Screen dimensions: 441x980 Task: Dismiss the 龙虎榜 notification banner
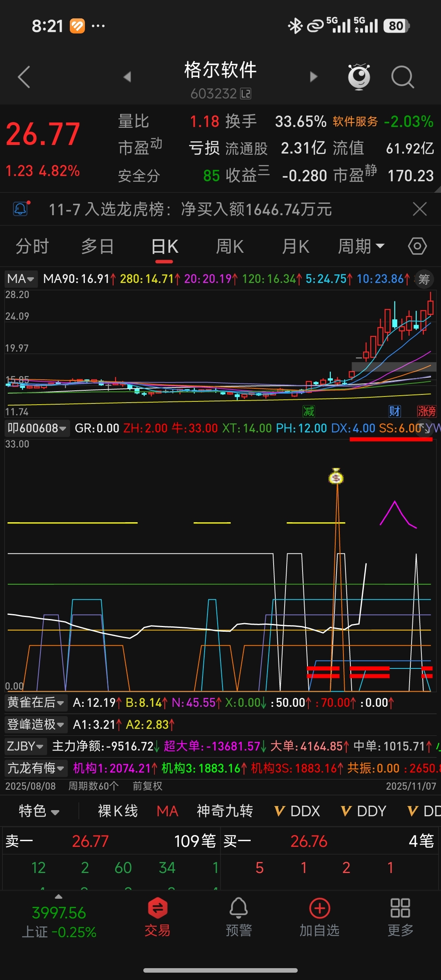(x=420, y=209)
